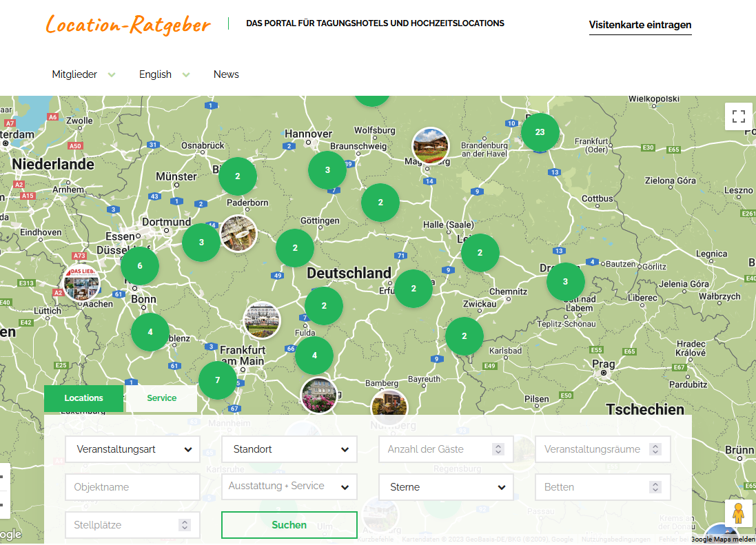Open cluster 4 below Fulda
Screen dimensions: 756x545
[x=314, y=356]
